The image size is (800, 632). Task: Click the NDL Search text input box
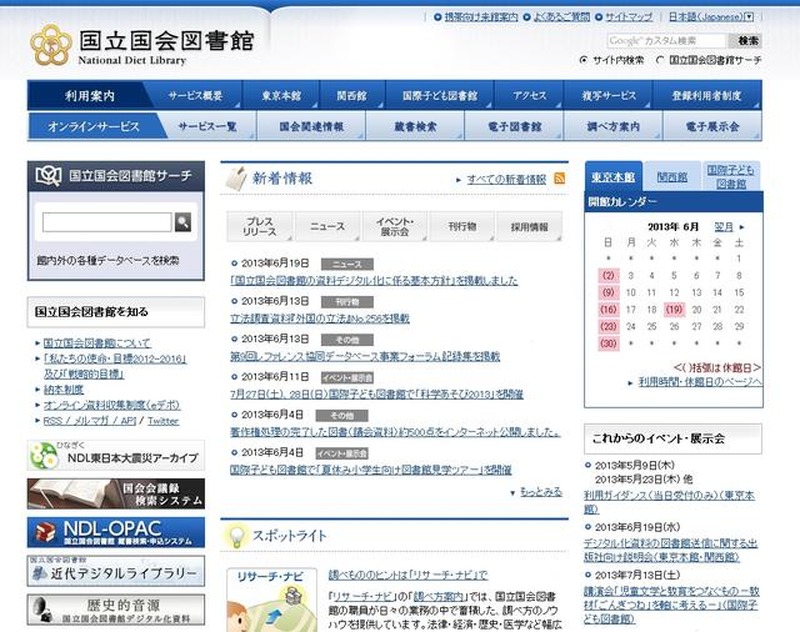[x=107, y=222]
